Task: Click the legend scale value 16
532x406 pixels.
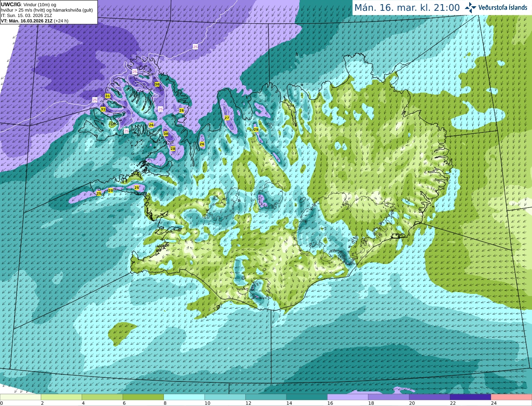Action: pos(330,403)
